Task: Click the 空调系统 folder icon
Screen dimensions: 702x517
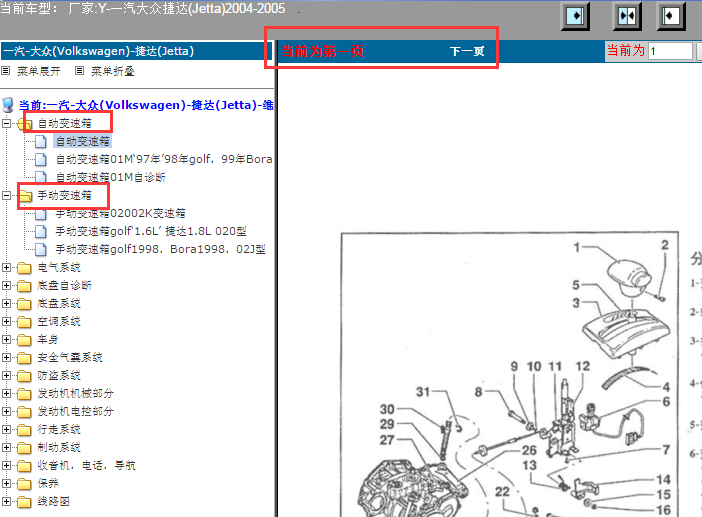Action: pos(24,322)
